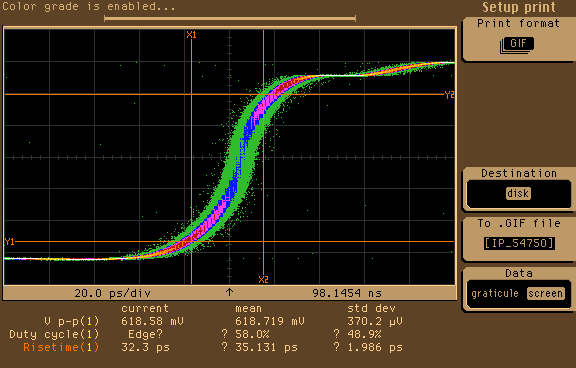Select graticule data option
Viewport: 576px width, 368px height.
point(494,293)
